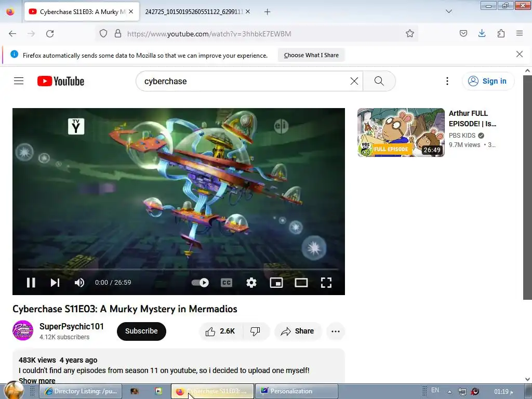The width and height of the screenshot is (532, 399).
Task: Switch to theater mode
Action: pos(301,283)
